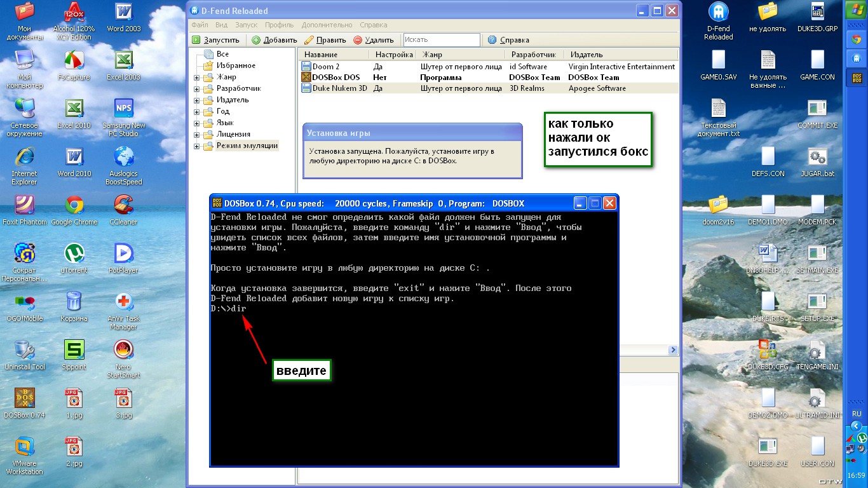The width and height of the screenshot is (868, 488).
Task: Show hidden tray icons with the arrow
Action: coord(856,426)
